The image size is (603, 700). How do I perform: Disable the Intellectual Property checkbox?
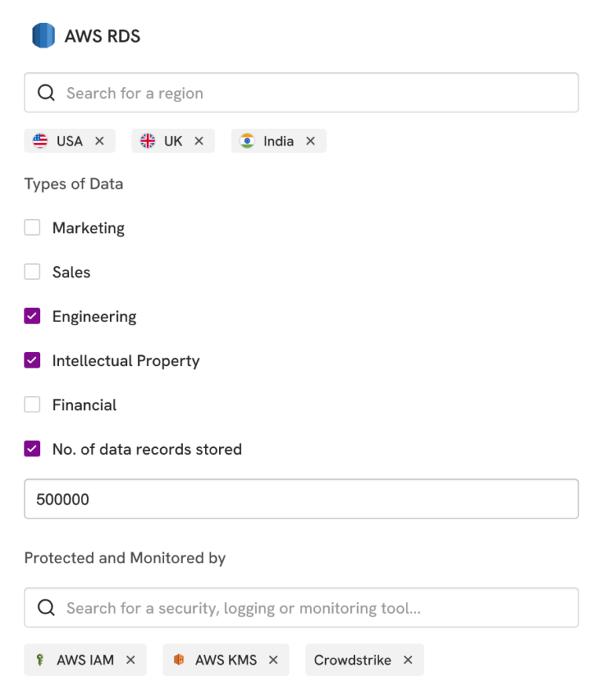click(32, 360)
